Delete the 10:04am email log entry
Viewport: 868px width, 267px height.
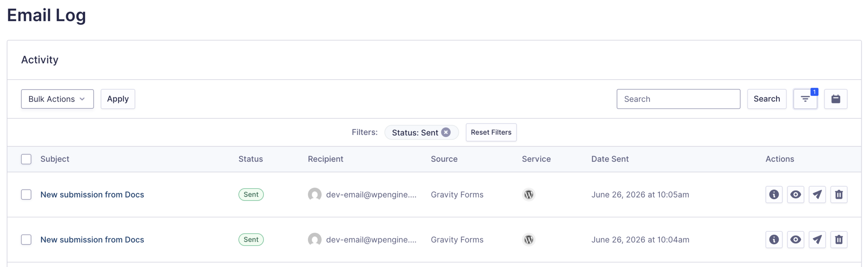coord(839,239)
